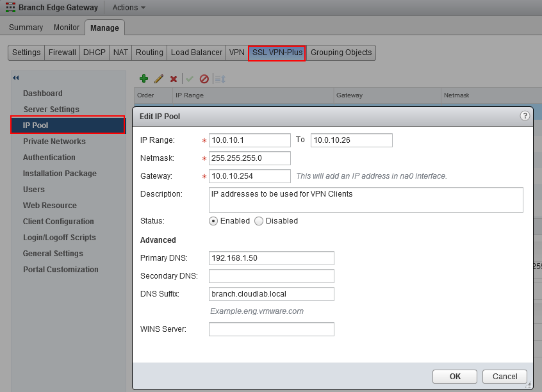Select the SSL VPN-Plus sub-tab
The height and width of the screenshot is (392, 542).
click(277, 53)
